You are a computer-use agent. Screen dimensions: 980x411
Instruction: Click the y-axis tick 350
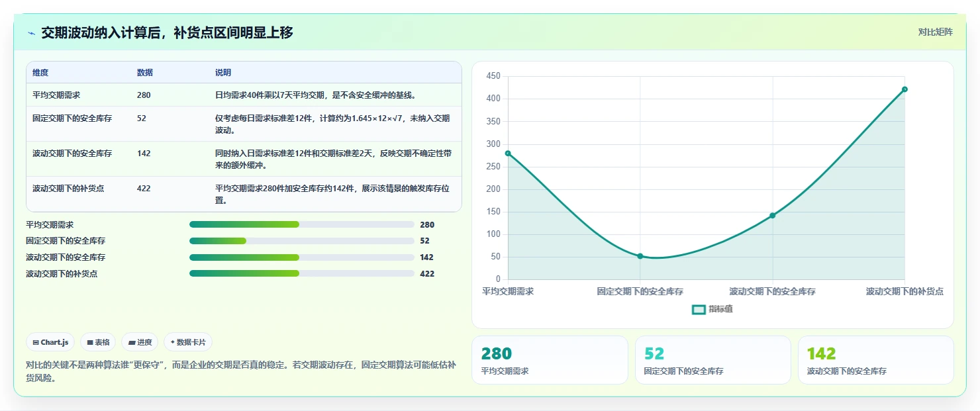click(493, 121)
